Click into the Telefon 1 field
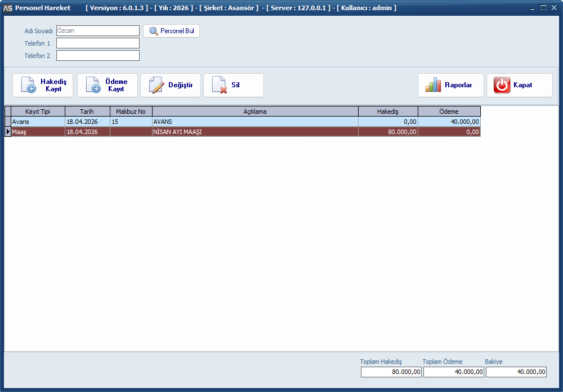This screenshot has width=563, height=392. tap(98, 43)
